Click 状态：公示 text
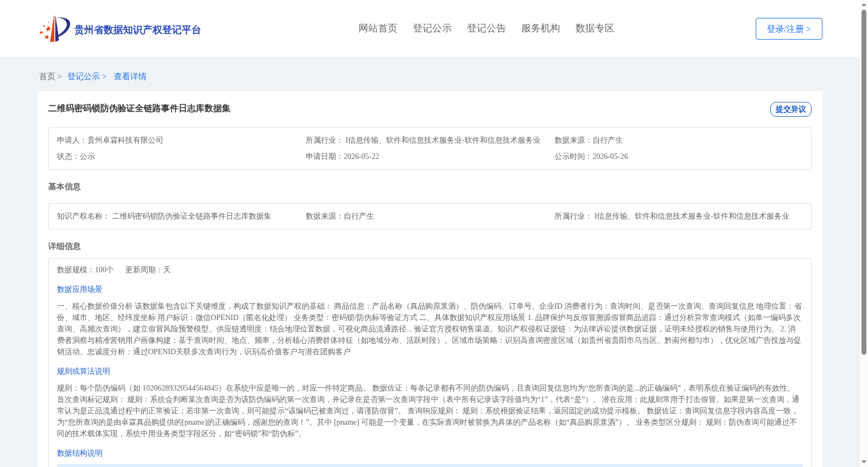This screenshot has width=868, height=467. click(76, 157)
